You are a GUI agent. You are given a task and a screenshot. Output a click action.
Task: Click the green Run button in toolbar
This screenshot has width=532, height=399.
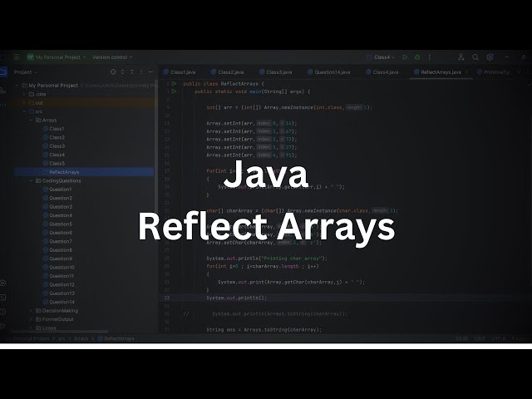click(x=405, y=57)
